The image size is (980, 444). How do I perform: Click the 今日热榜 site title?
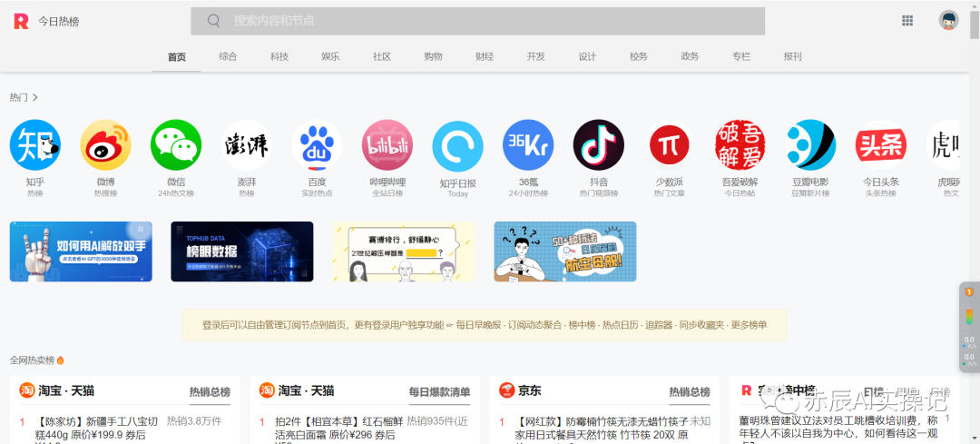click(x=59, y=22)
